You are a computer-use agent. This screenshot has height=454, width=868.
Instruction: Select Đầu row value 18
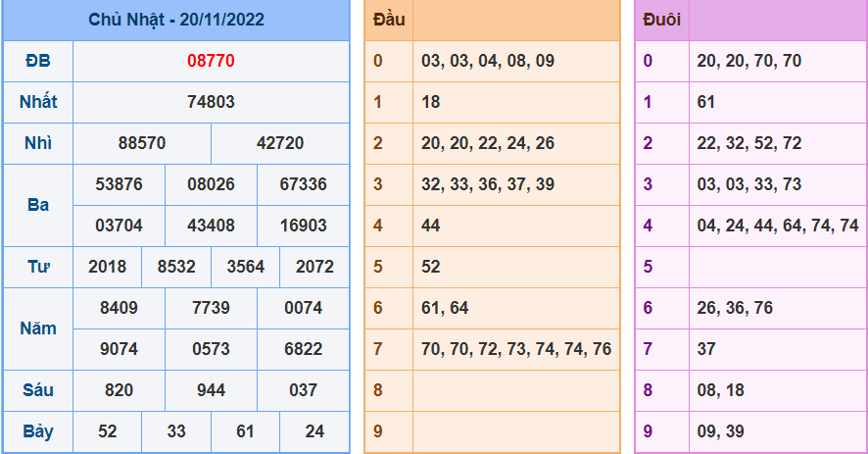431,102
